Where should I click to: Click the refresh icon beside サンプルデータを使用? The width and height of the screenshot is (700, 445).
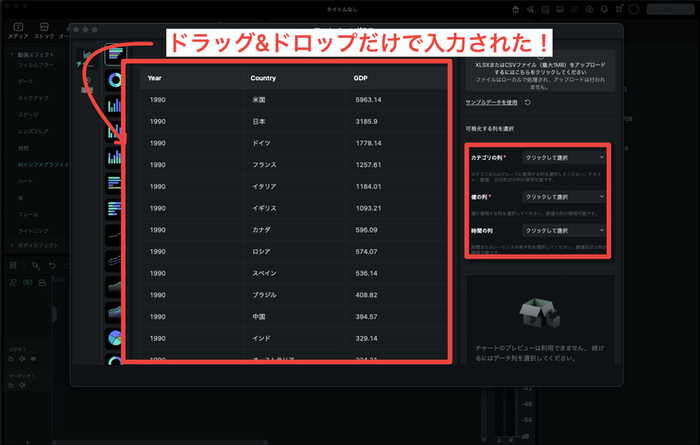coord(528,102)
